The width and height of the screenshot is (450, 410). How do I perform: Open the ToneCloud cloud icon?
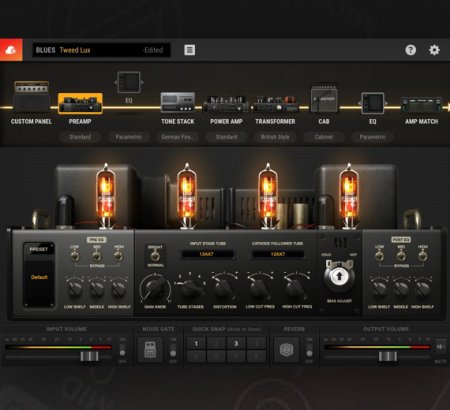pos(11,50)
